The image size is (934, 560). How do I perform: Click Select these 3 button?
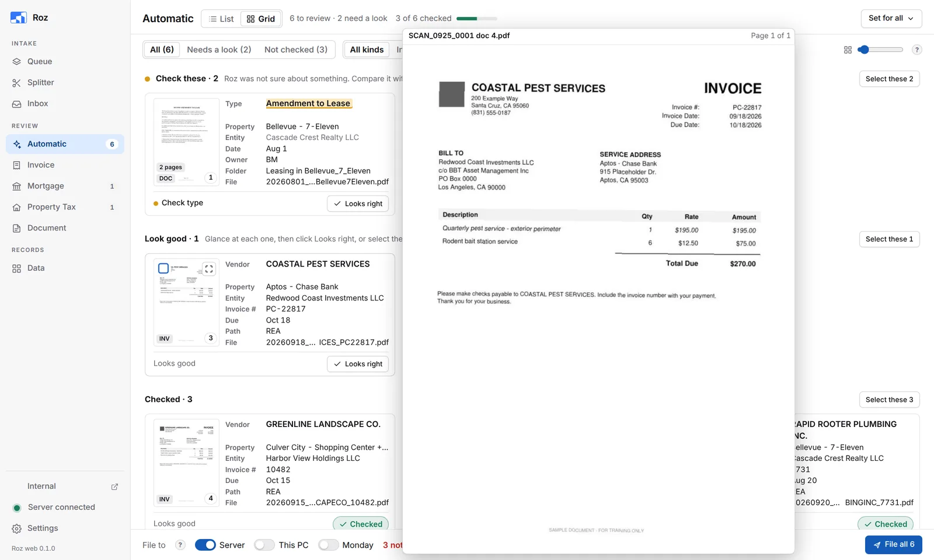click(889, 400)
